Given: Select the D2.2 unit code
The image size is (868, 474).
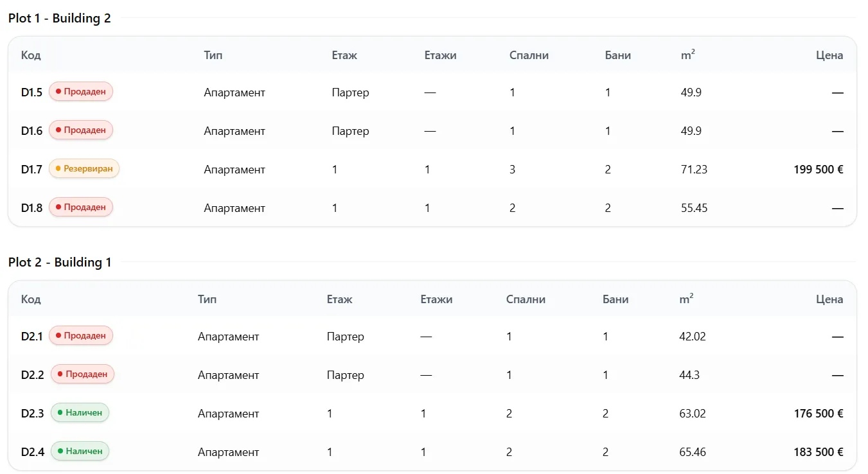Looking at the screenshot, I should tap(32, 375).
